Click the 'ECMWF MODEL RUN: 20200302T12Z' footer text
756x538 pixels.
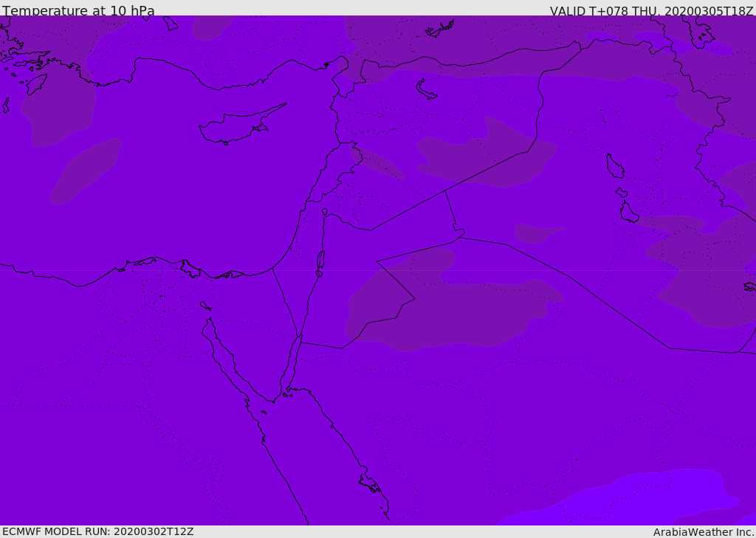(98, 531)
